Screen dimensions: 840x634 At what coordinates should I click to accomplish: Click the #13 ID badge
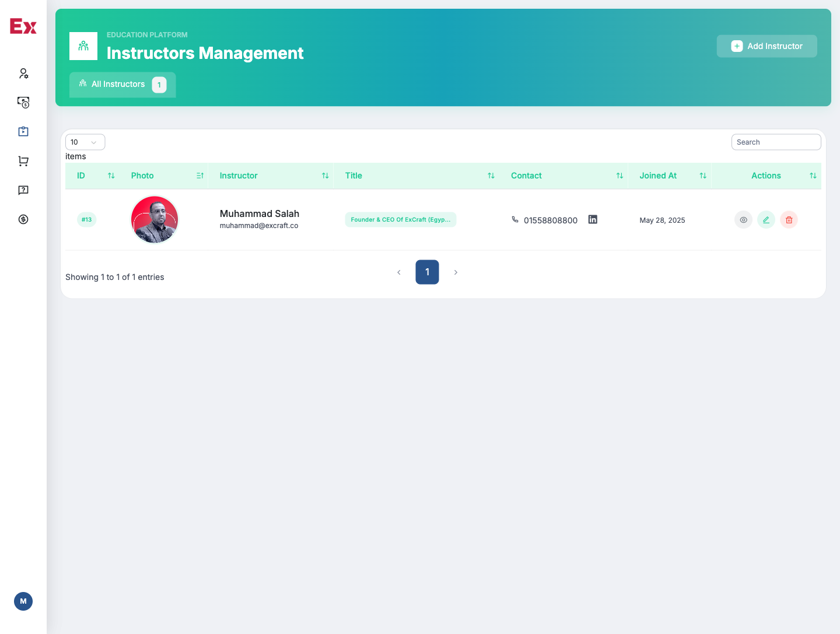(86, 220)
